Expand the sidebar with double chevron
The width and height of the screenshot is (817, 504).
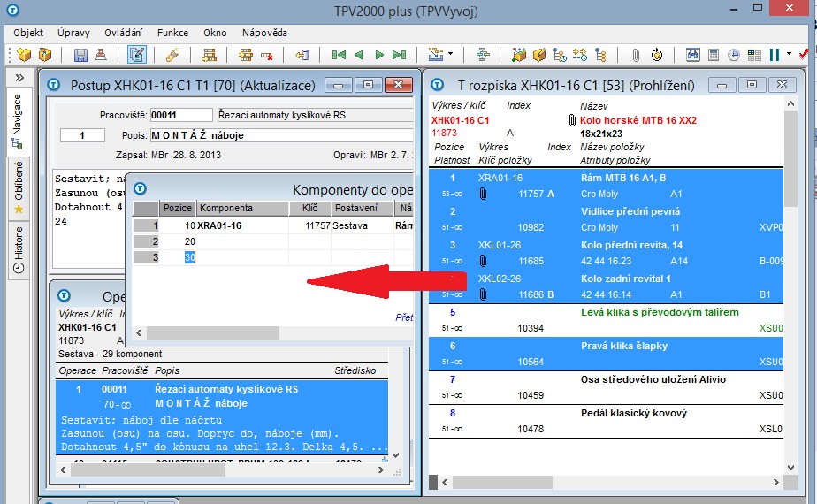tap(19, 78)
